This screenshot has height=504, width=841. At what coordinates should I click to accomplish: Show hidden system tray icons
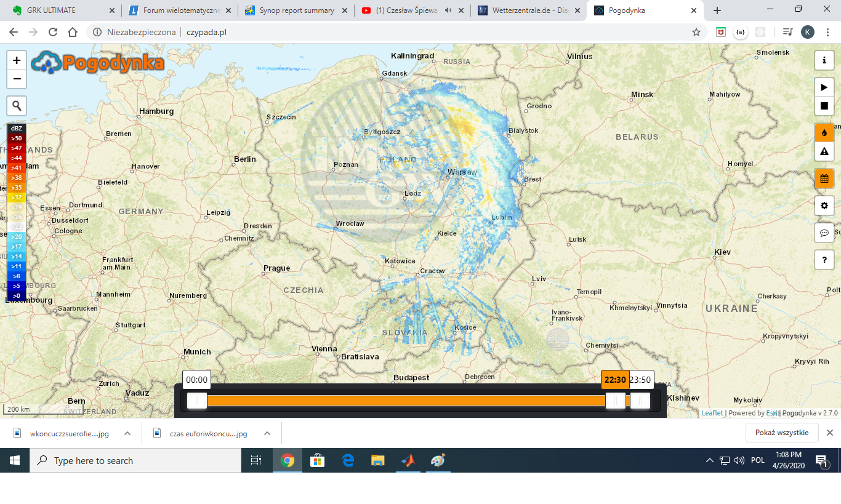pos(710,460)
